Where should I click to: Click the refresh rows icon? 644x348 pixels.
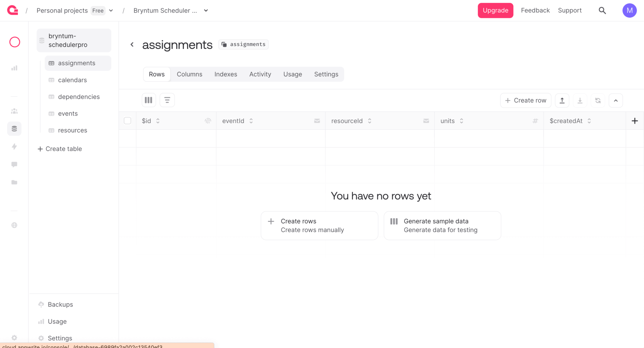click(598, 101)
